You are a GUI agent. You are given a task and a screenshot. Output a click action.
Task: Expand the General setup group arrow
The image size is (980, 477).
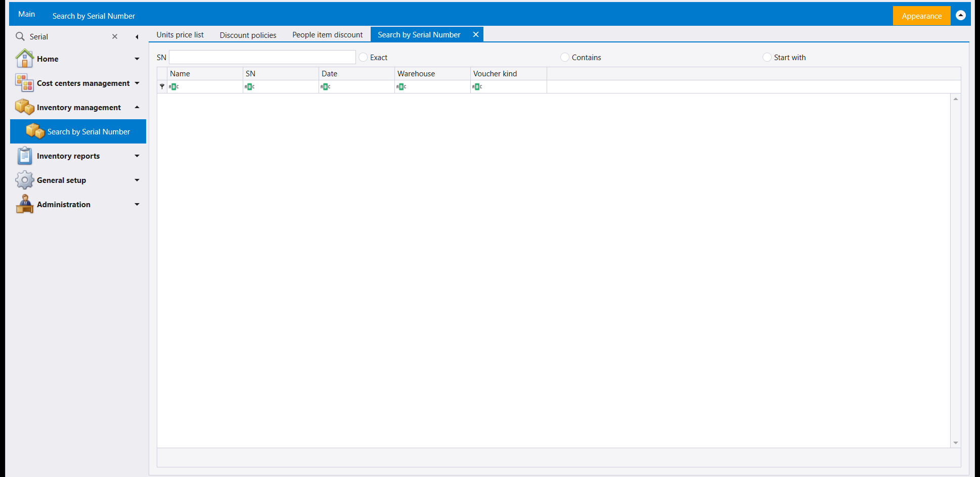pos(137,180)
